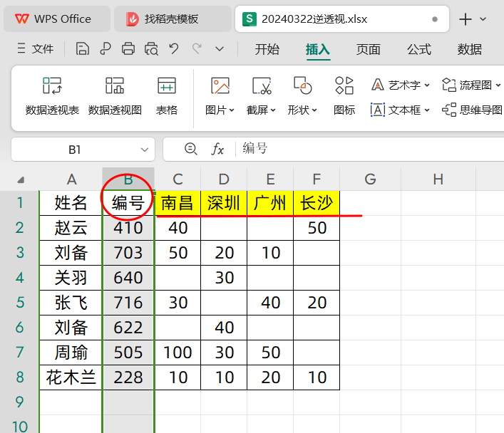
Task: Select column H header
Action: tap(438, 179)
